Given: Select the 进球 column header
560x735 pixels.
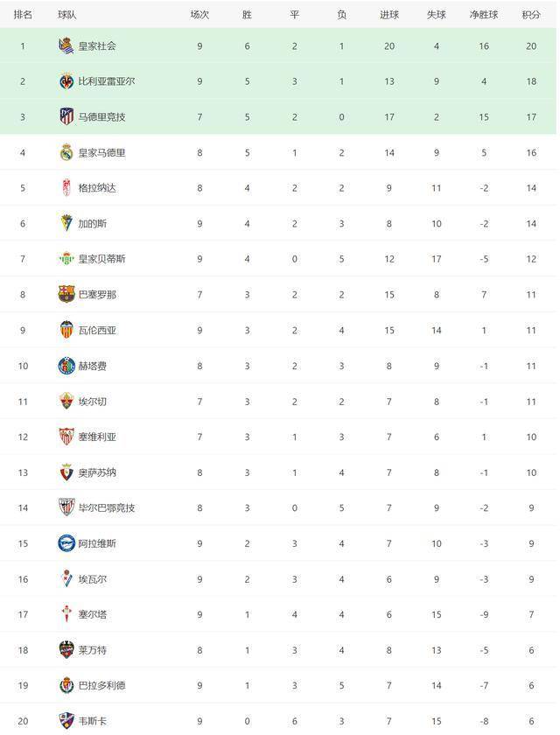Looking at the screenshot, I should click(x=389, y=15).
